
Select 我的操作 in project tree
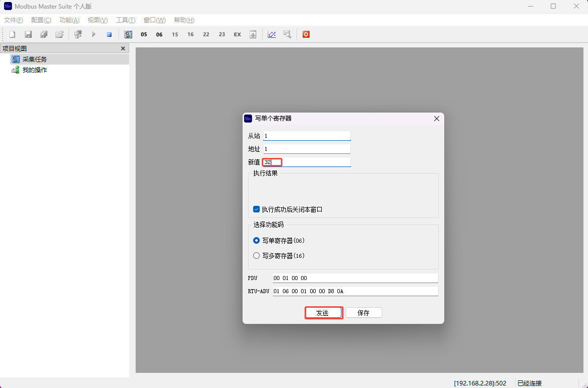coord(34,70)
